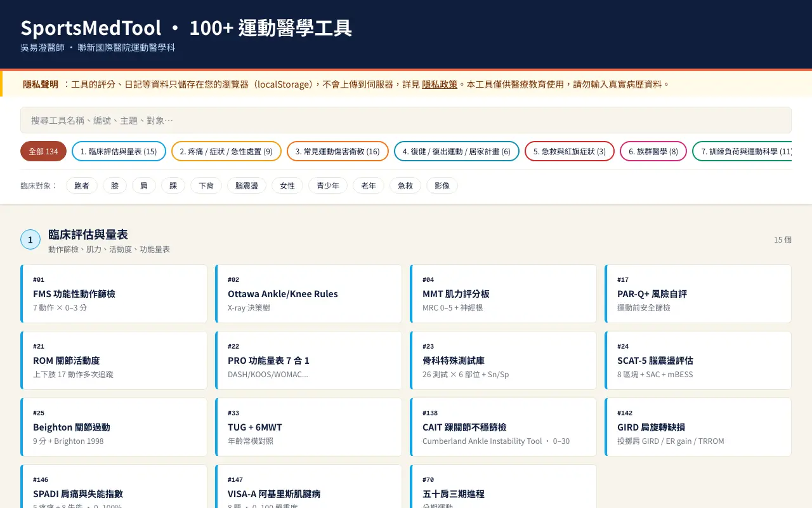The width and height of the screenshot is (812, 508).
Task: Open the Ottawa Ankle/Knee Rules card
Action: (x=309, y=293)
